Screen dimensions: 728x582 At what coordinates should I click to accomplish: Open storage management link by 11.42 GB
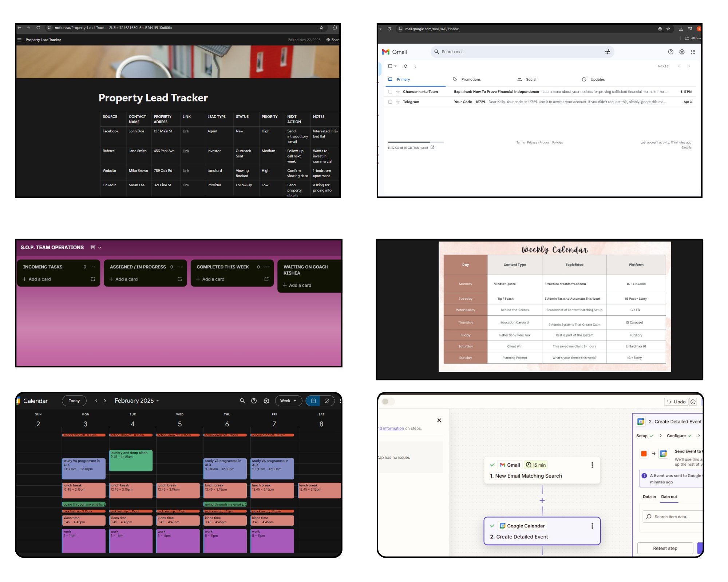(x=432, y=147)
